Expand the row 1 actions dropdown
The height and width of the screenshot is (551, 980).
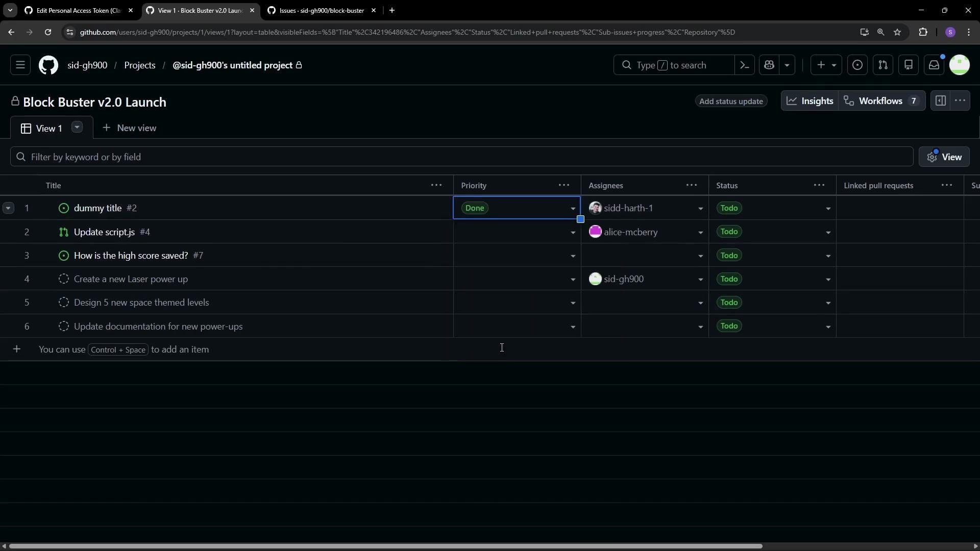[x=8, y=208]
